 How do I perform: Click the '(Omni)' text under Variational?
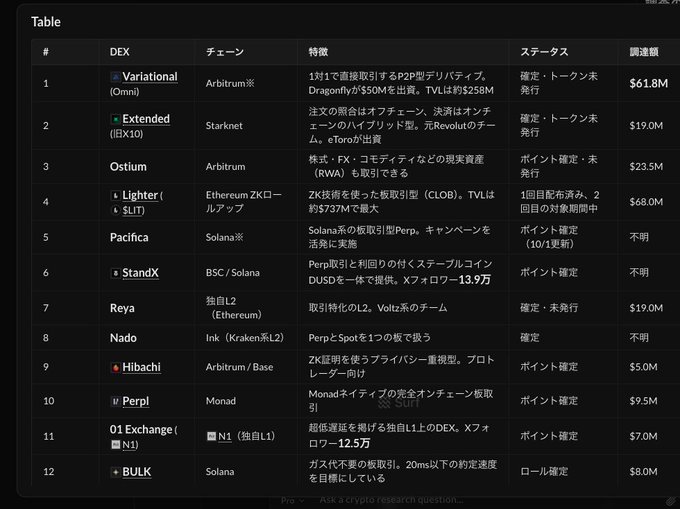point(124,92)
